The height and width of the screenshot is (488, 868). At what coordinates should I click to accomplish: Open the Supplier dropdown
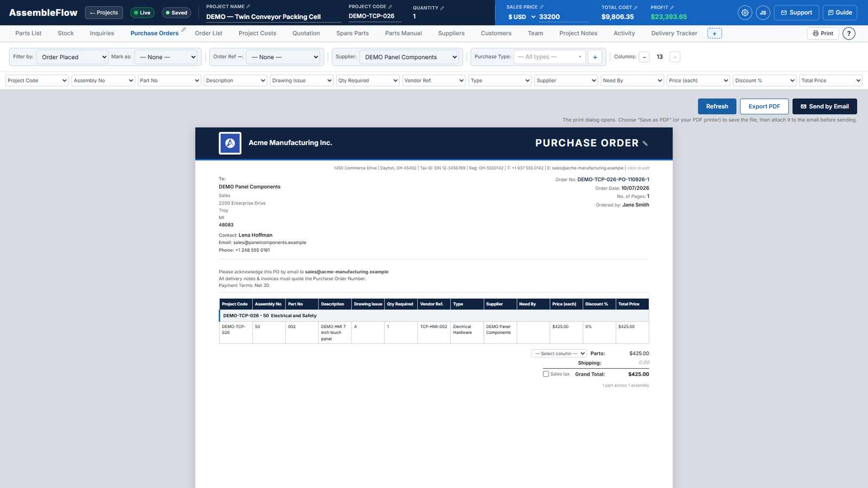pos(410,57)
